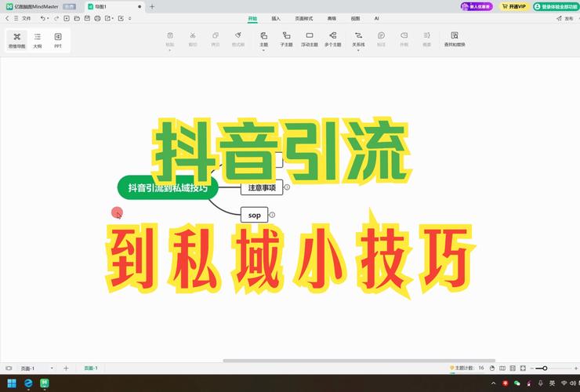Viewport: 580px width, 392px height.
Task: Select the central 抖音引流到私域技巧 topic
Action: (x=168, y=187)
